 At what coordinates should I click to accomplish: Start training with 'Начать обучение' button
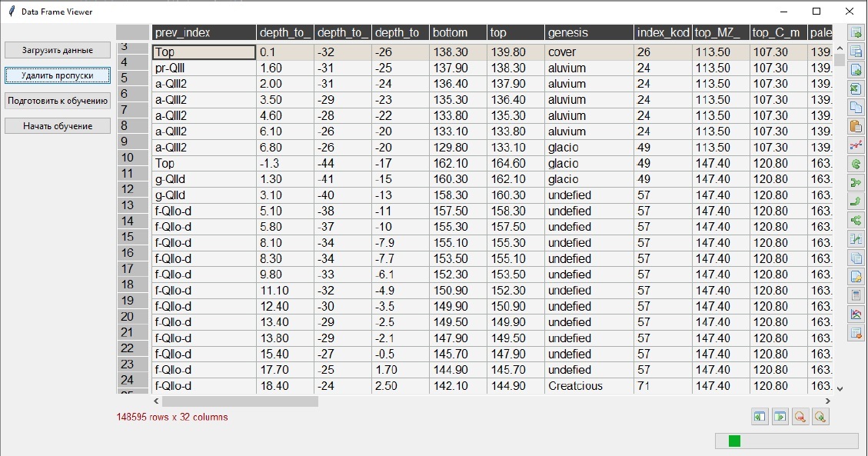click(x=58, y=126)
